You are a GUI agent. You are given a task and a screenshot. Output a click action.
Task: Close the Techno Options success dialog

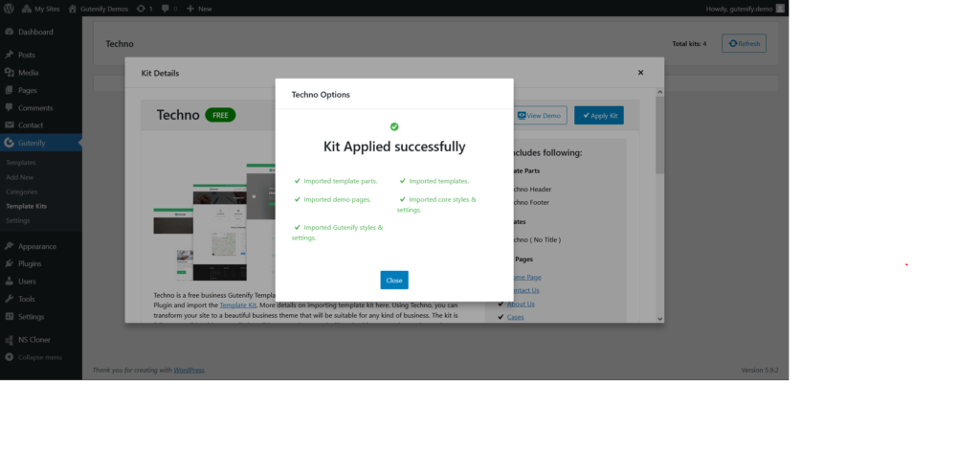pyautogui.click(x=393, y=280)
